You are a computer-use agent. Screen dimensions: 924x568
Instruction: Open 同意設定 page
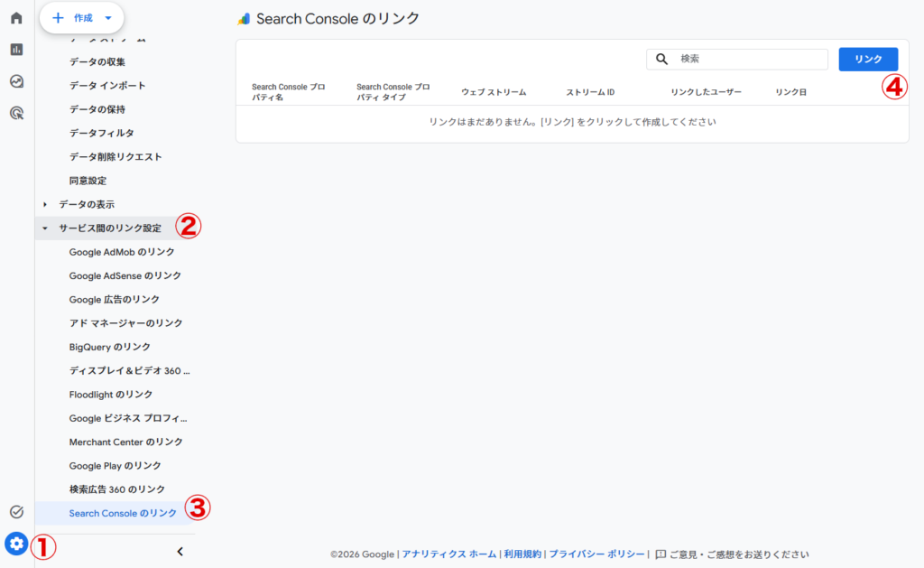tap(88, 181)
